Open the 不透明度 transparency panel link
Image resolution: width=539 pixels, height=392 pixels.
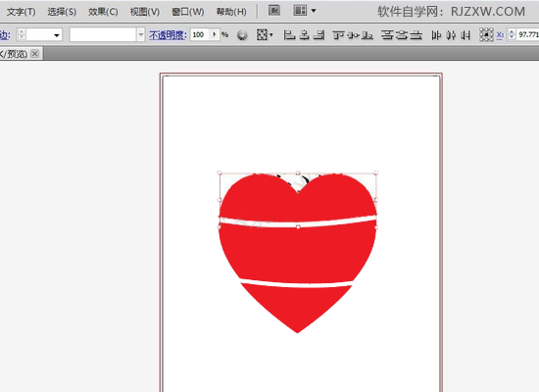click(168, 34)
